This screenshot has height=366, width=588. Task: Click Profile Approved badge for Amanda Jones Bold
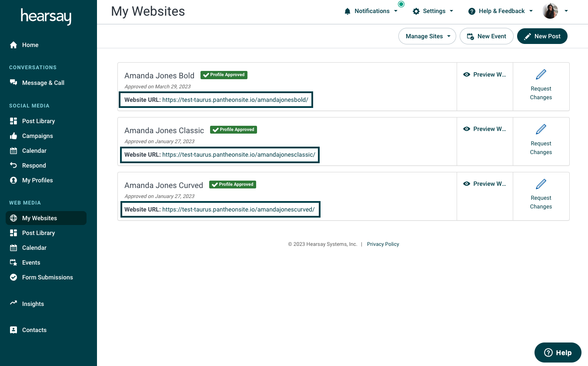224,75
